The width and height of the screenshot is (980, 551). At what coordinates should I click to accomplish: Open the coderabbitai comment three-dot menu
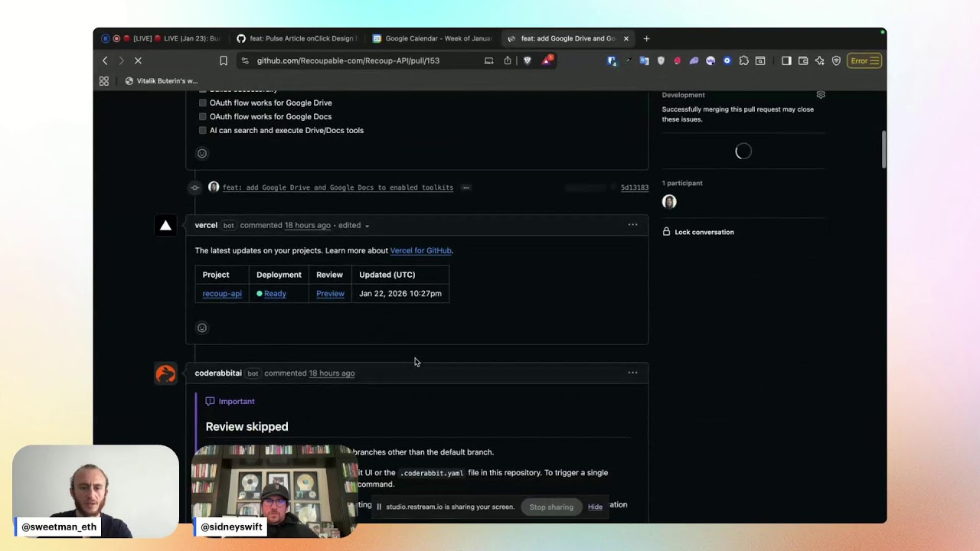click(632, 373)
